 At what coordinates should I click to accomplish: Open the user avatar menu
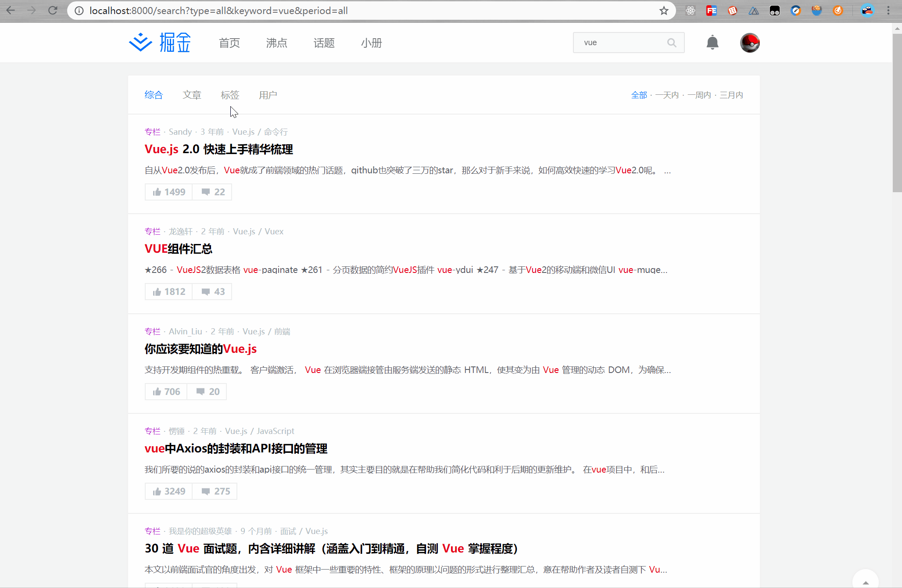[749, 43]
